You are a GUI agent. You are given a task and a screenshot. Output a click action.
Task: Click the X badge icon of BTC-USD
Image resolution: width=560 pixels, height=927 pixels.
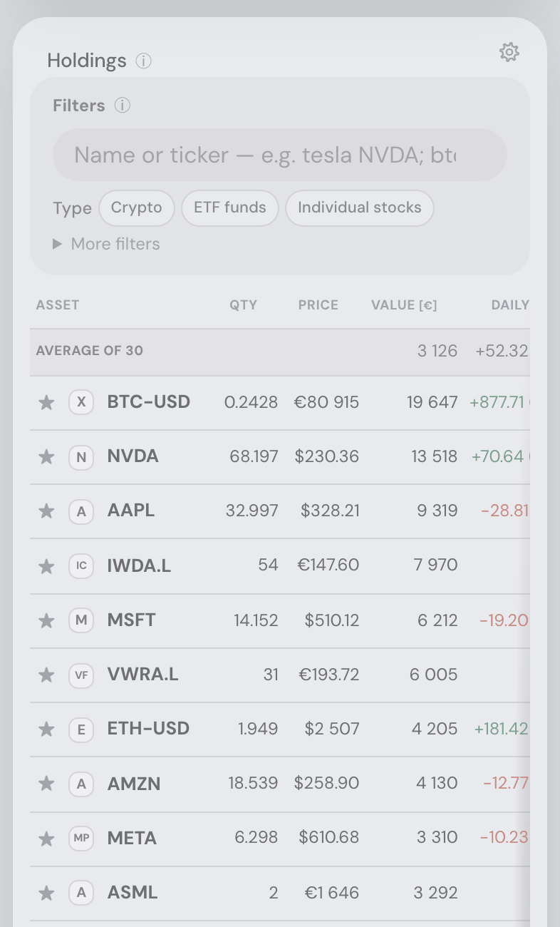[81, 402]
